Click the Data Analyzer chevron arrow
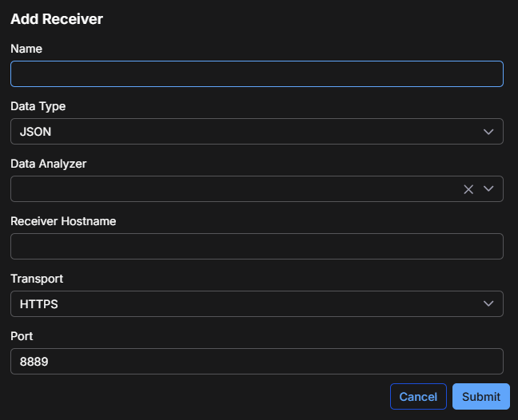The width and height of the screenshot is (518, 420). [x=488, y=189]
